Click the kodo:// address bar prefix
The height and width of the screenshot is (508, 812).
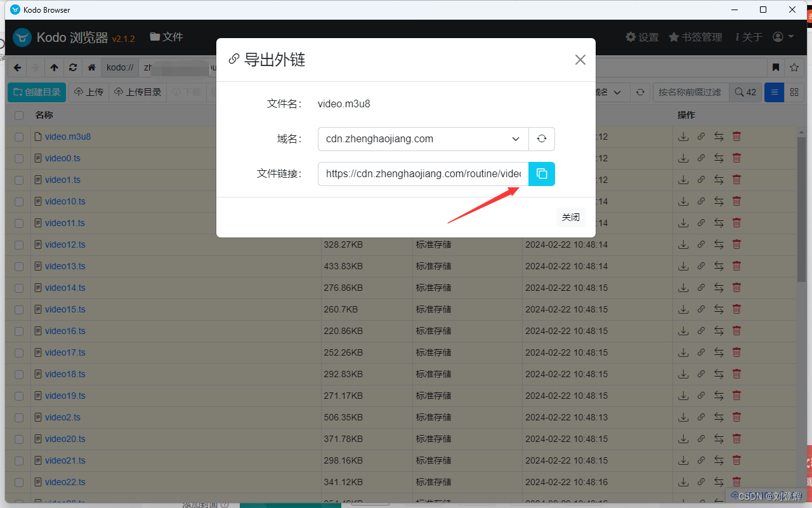click(120, 67)
